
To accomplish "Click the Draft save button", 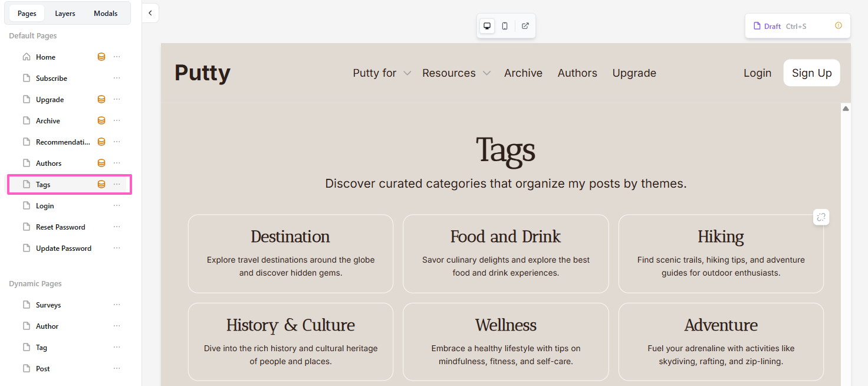I will pyautogui.click(x=780, y=26).
